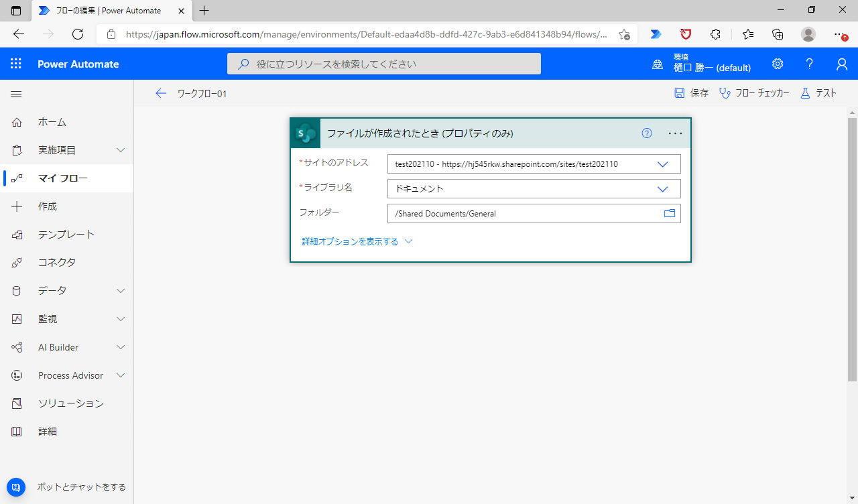Click the SharePoint trigger logo icon

pyautogui.click(x=306, y=133)
